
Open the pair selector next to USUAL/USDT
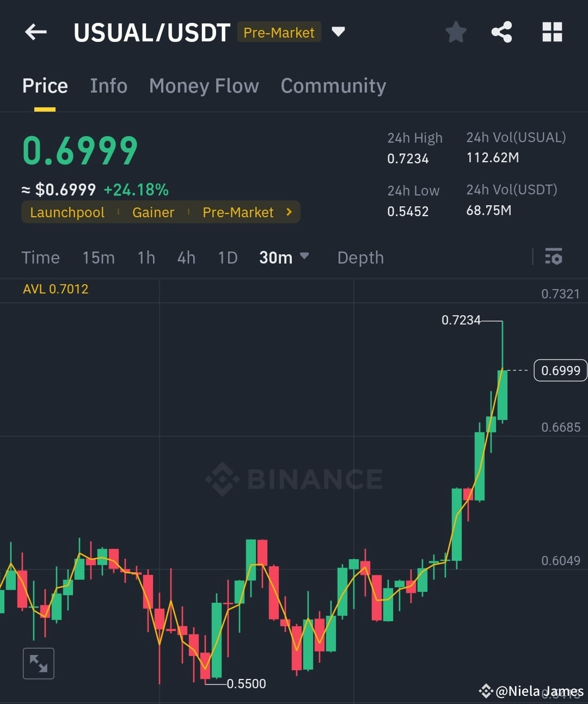[x=338, y=32]
